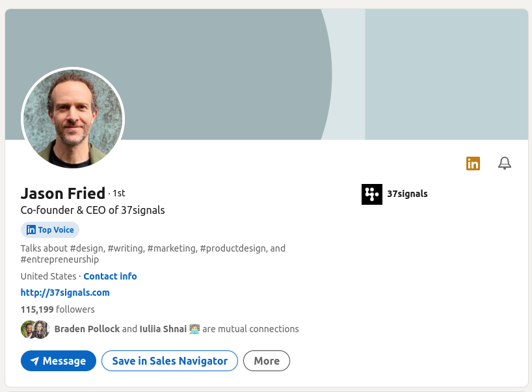Toggle the notification bell for this profile
This screenshot has height=392, width=532.
pos(504,164)
